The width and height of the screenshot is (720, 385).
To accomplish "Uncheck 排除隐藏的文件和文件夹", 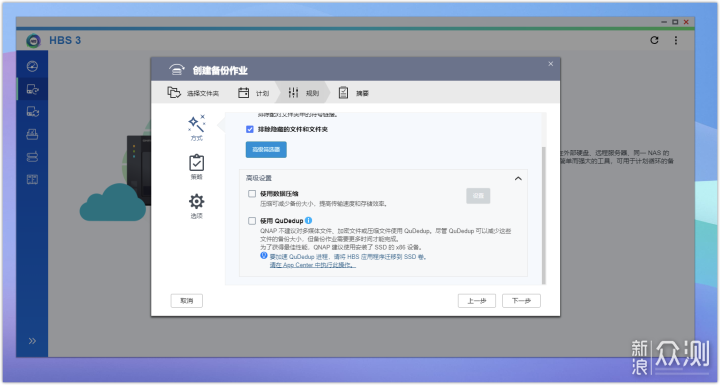I will (x=250, y=130).
